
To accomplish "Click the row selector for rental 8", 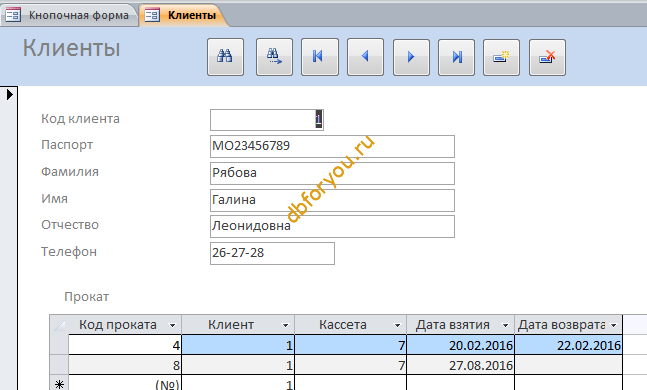I will point(59,365).
